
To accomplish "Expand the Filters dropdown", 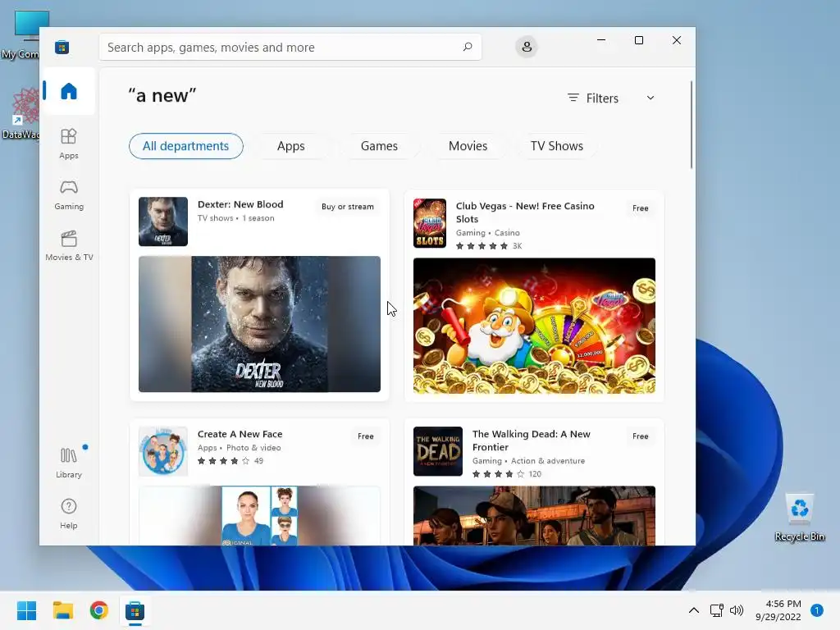I will (x=611, y=98).
